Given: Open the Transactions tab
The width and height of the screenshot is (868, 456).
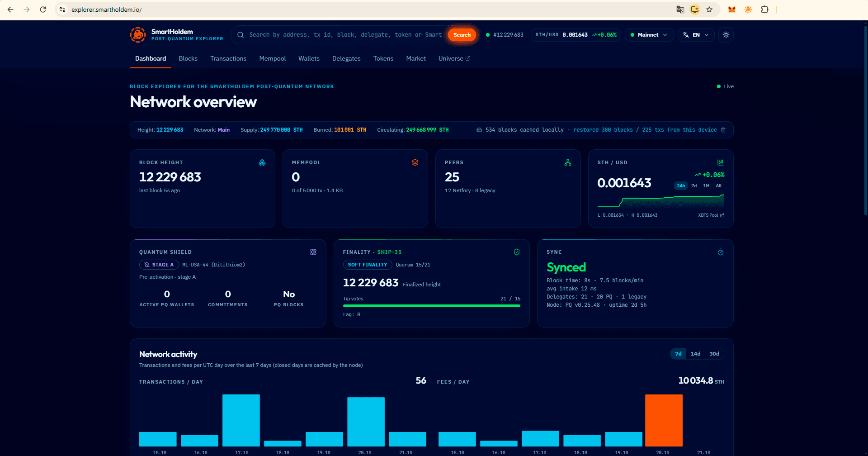Looking at the screenshot, I should tap(228, 59).
